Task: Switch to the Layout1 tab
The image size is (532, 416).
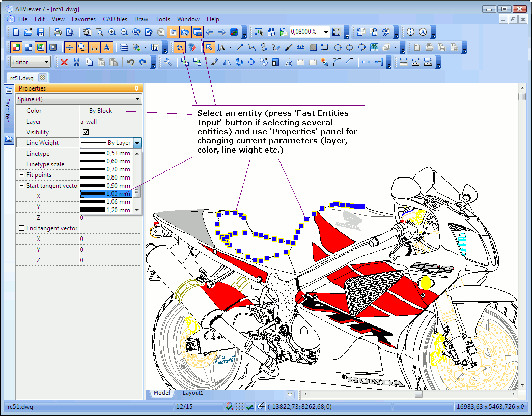Action: pyautogui.click(x=193, y=393)
